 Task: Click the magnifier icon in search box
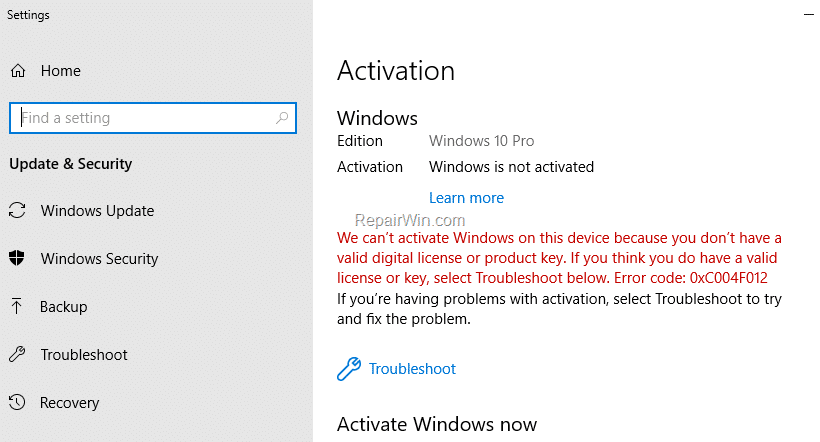coord(282,118)
